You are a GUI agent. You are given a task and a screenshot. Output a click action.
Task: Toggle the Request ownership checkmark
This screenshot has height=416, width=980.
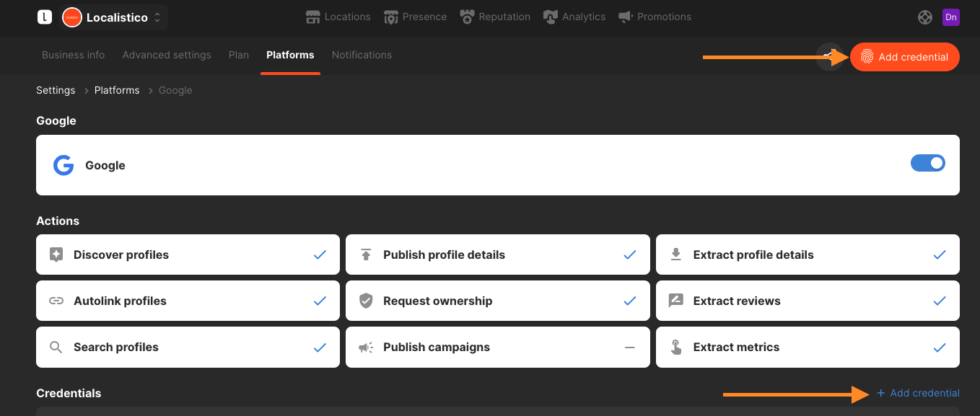(x=630, y=301)
